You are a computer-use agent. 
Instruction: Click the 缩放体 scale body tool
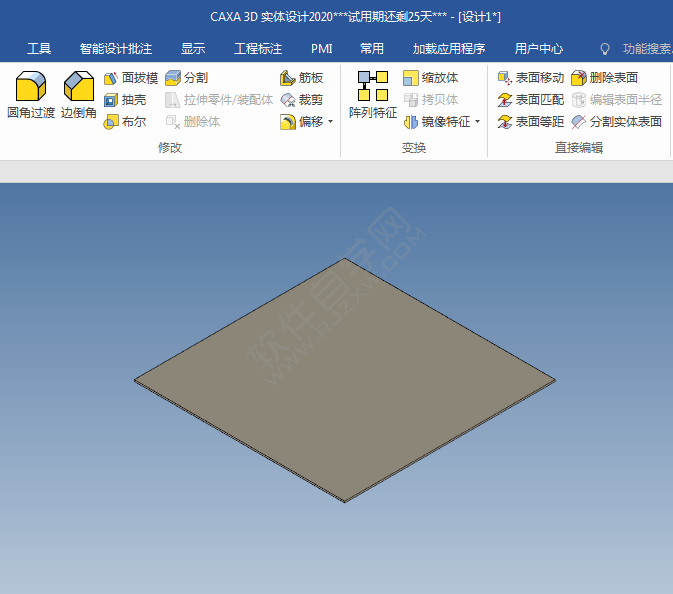(x=430, y=78)
